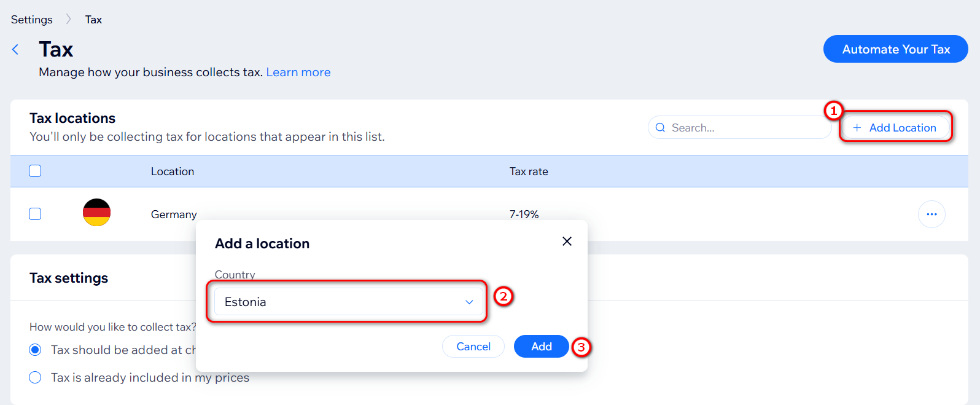This screenshot has width=980, height=405.
Task: Open the three-dot menu for Germany
Action: pyautogui.click(x=931, y=214)
